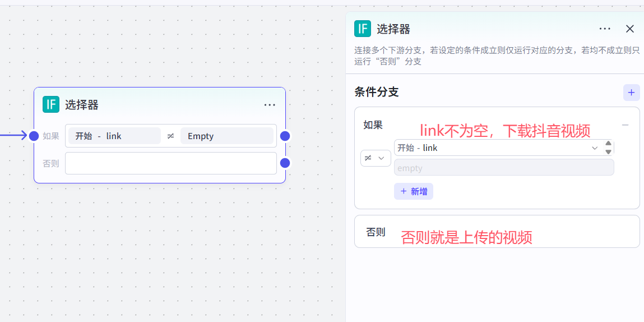Click the not-equal symbol in the node condition
The height and width of the screenshot is (322, 644).
click(171, 136)
